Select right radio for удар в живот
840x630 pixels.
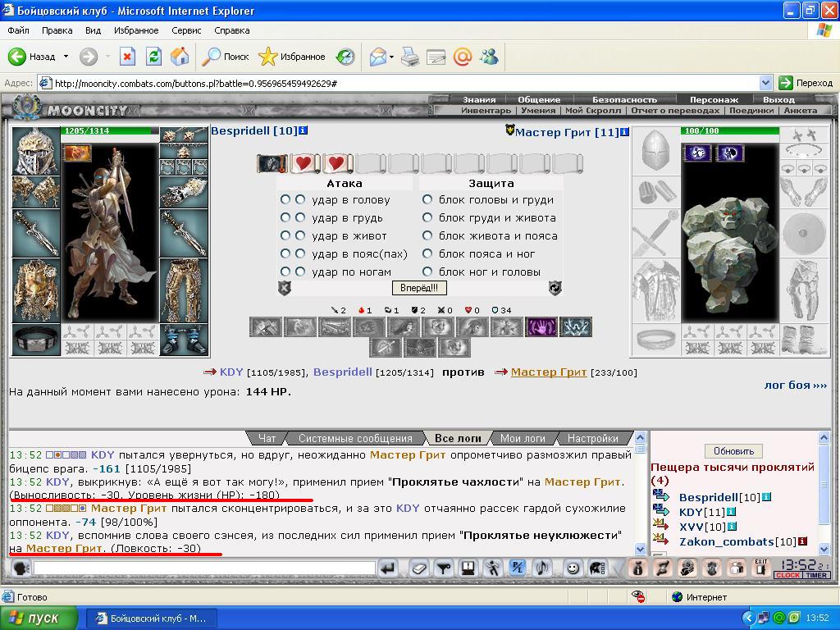point(300,235)
